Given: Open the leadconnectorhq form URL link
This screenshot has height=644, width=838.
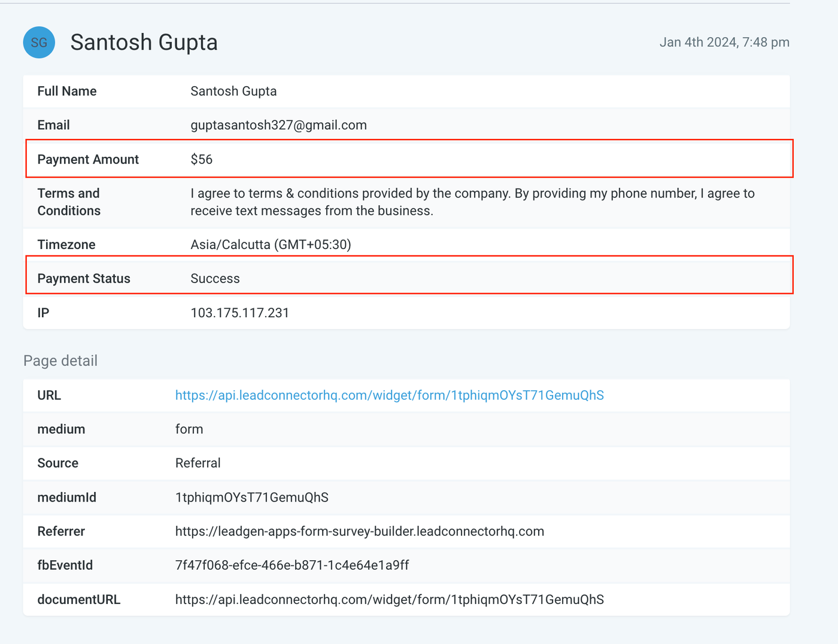Looking at the screenshot, I should [389, 396].
